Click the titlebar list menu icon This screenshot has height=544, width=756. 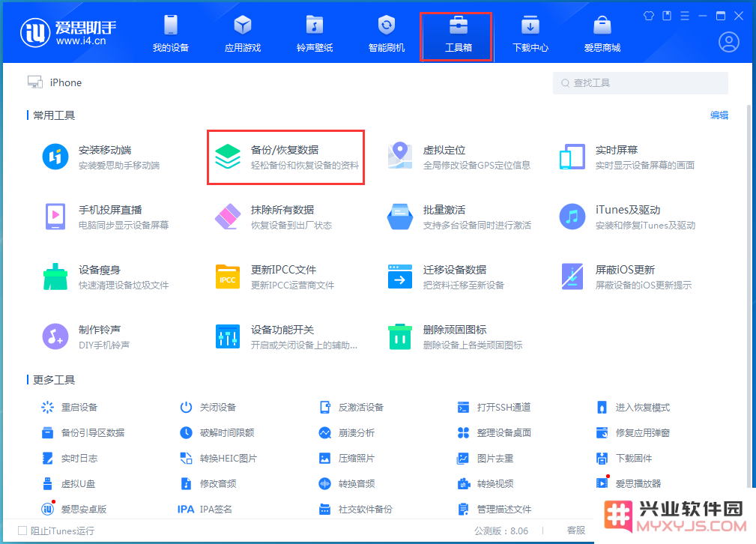point(685,16)
